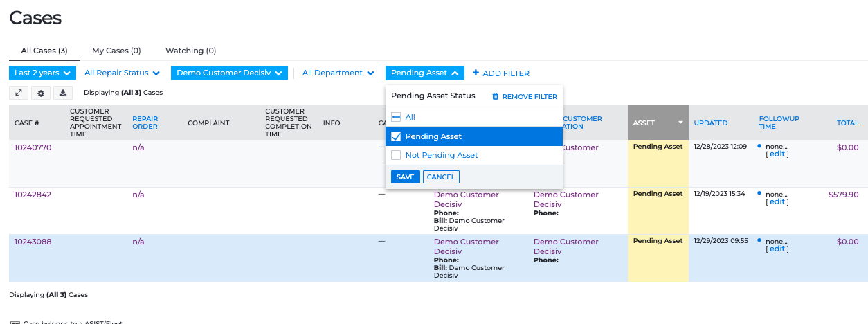
Task: Edit followup time for case 10240770
Action: coord(777,154)
